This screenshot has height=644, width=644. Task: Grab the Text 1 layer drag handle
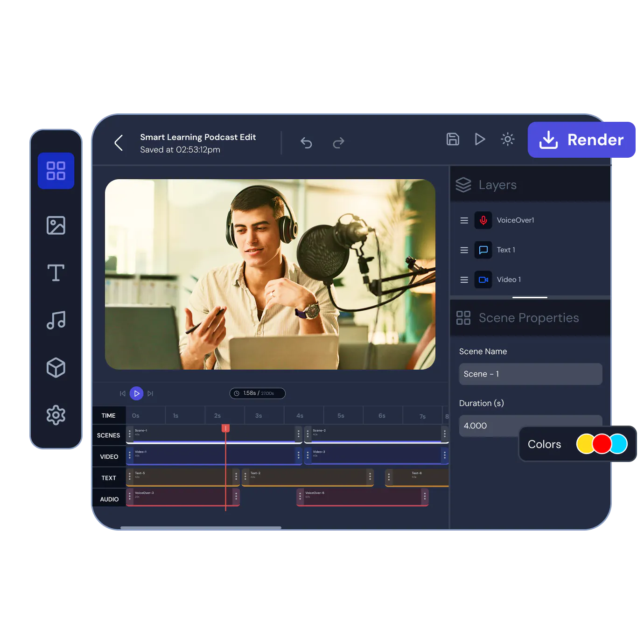pyautogui.click(x=464, y=250)
